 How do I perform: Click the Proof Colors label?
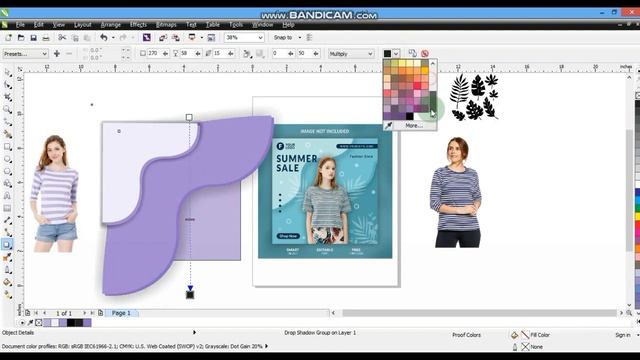[x=466, y=335]
